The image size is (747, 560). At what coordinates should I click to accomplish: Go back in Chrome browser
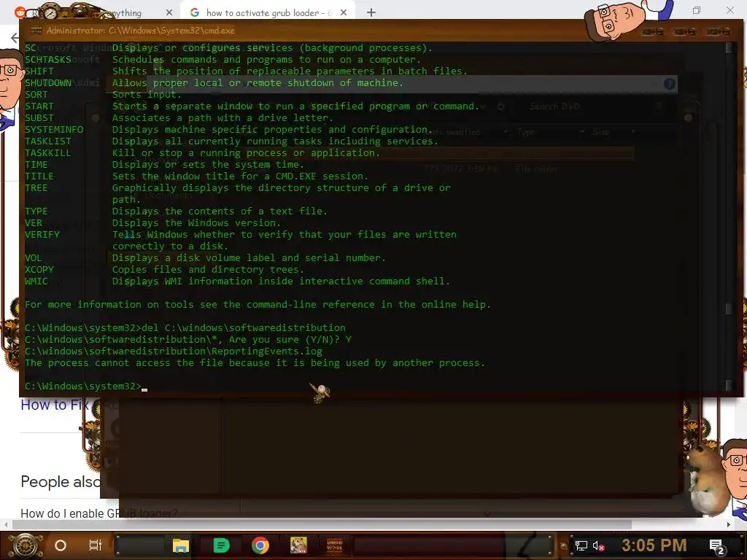[x=15, y=38]
